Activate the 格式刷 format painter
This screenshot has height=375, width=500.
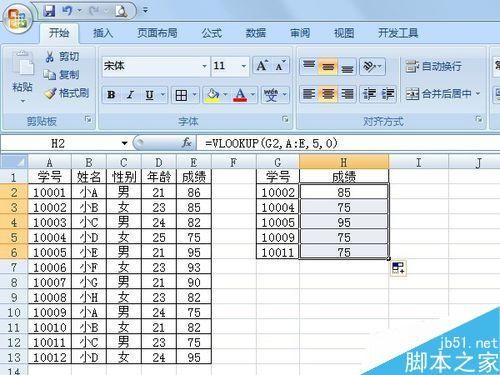pos(66,93)
